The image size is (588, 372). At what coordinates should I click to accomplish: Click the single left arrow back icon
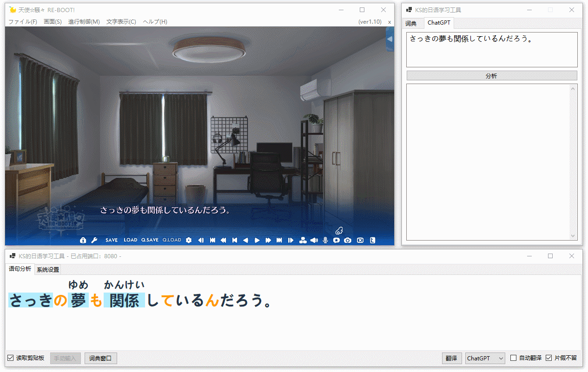coord(246,240)
